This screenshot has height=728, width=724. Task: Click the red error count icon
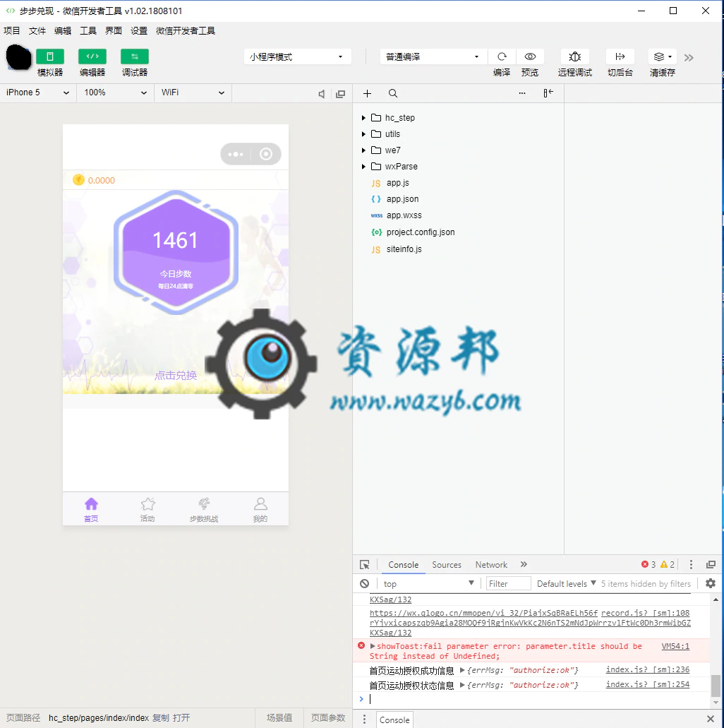click(x=645, y=565)
